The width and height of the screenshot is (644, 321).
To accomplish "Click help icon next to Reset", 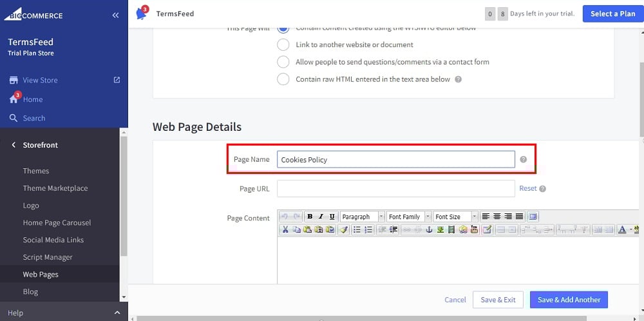I will click(542, 189).
